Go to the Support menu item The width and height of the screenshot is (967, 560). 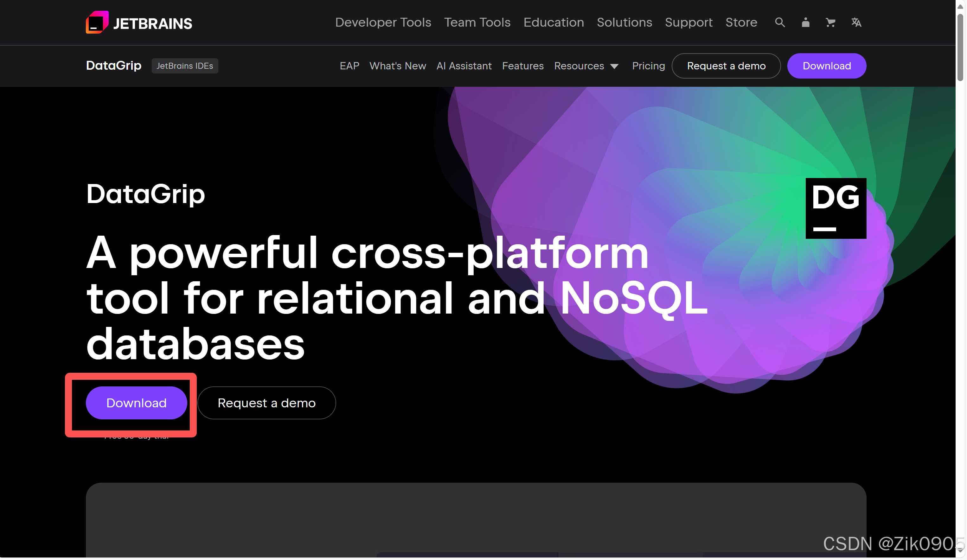click(688, 22)
